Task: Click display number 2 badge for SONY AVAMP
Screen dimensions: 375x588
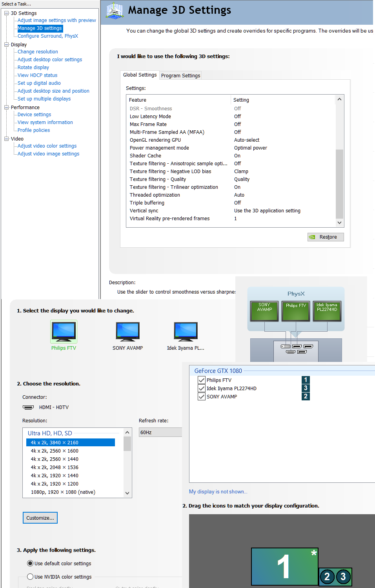Action: [x=306, y=396]
